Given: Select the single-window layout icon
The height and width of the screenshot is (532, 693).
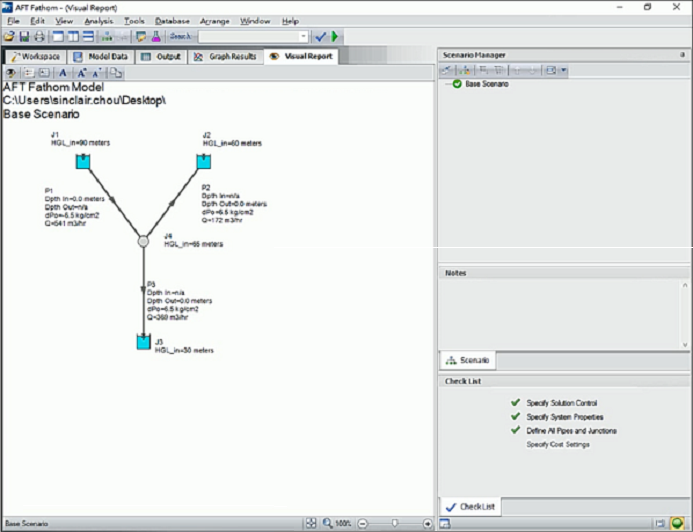Looking at the screenshot, I should click(58, 37).
